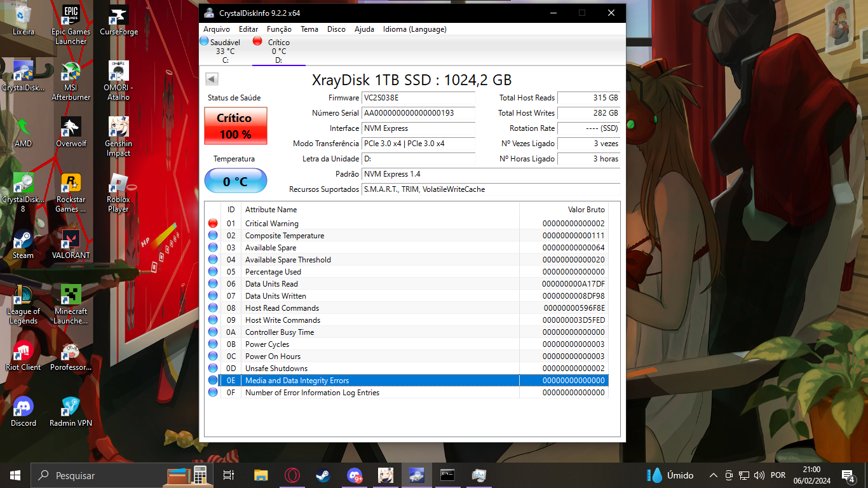Show hidden tray icons chevron

coord(713,475)
